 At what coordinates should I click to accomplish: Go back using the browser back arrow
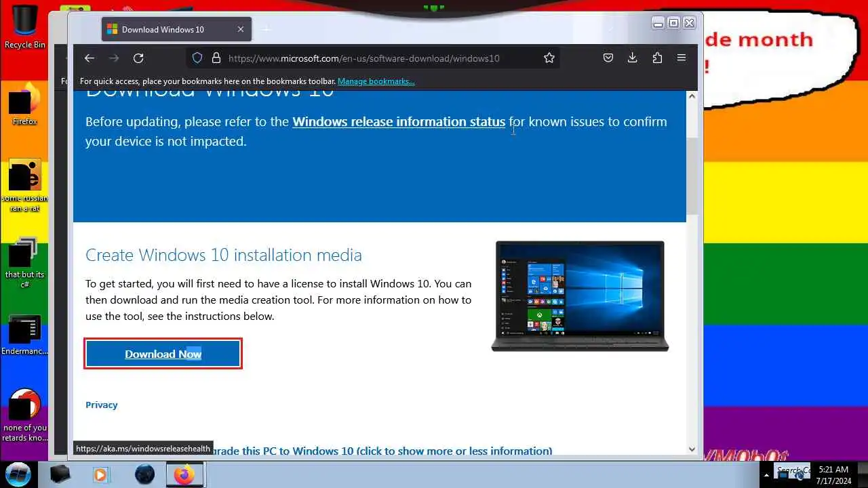[90, 58]
